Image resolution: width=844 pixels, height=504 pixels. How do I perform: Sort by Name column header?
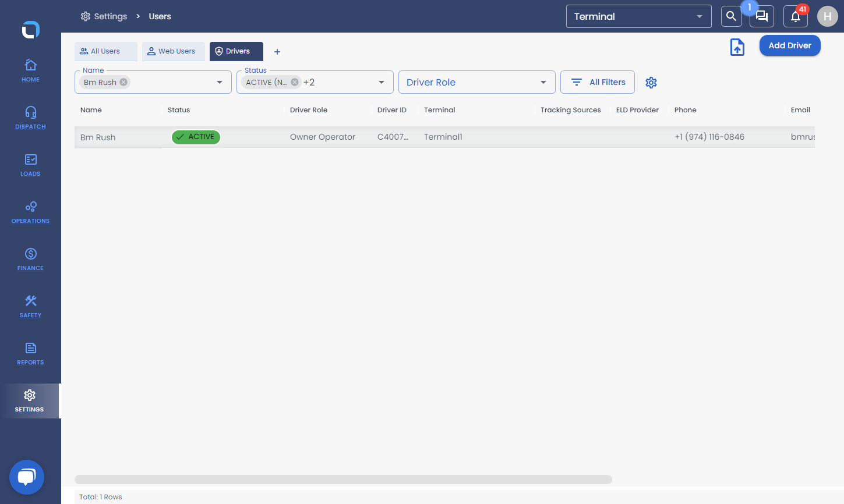(91, 110)
